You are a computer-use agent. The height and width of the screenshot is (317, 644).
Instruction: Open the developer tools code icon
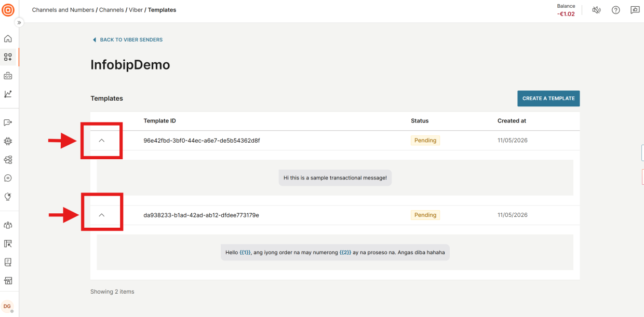click(8, 76)
